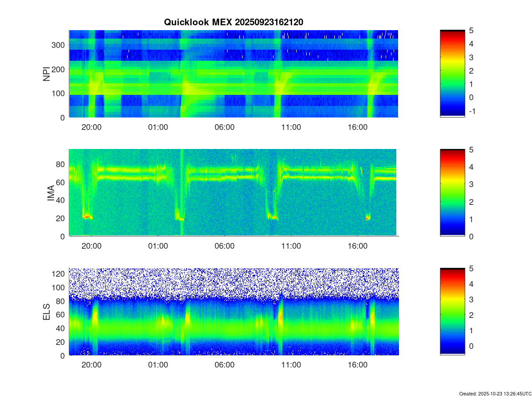The height and width of the screenshot is (399, 532).
Task: Select the 16:00 tick under the NPI plot
Action: coord(357,127)
